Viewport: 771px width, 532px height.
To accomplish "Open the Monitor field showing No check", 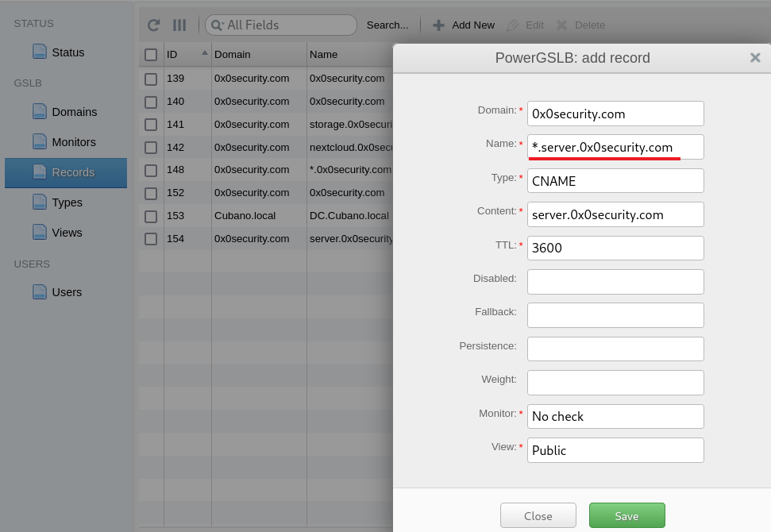I will (x=615, y=417).
